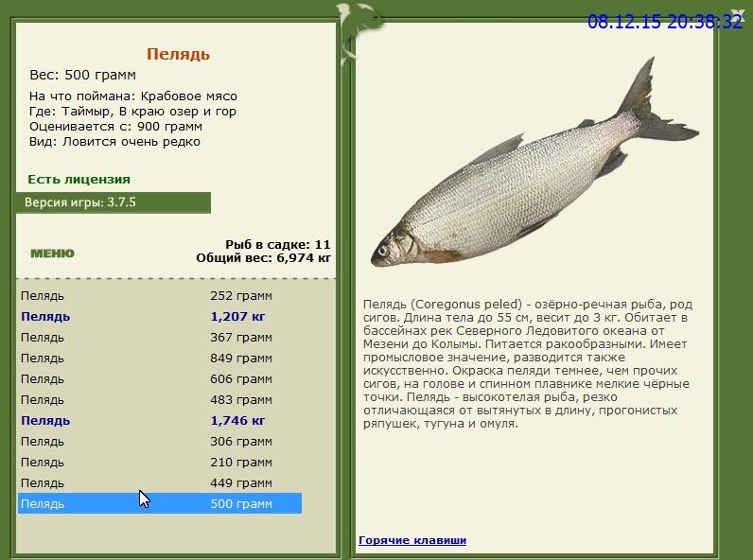Select the Пелядь 606 грамм row

click(x=160, y=379)
